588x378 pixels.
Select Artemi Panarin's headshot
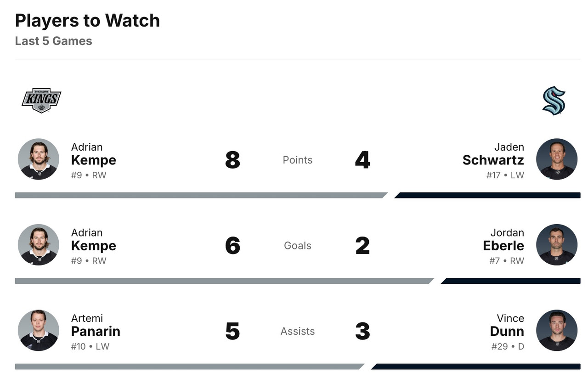tap(39, 330)
